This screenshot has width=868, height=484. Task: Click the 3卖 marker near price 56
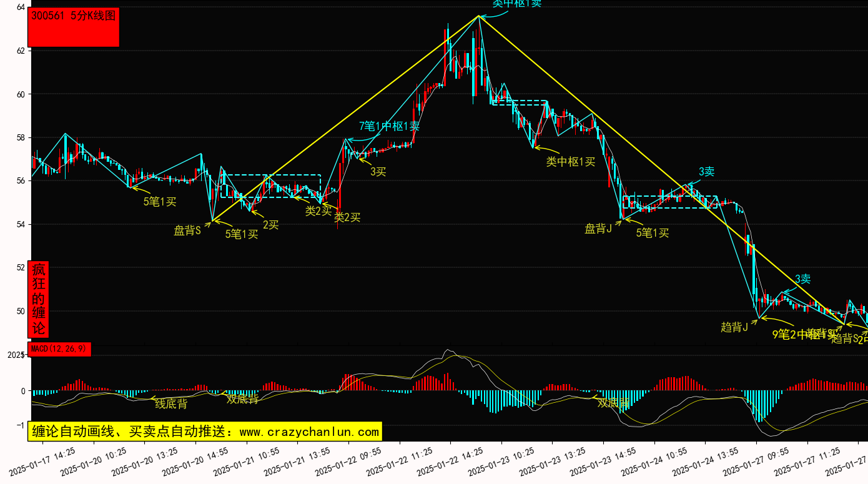tap(706, 171)
